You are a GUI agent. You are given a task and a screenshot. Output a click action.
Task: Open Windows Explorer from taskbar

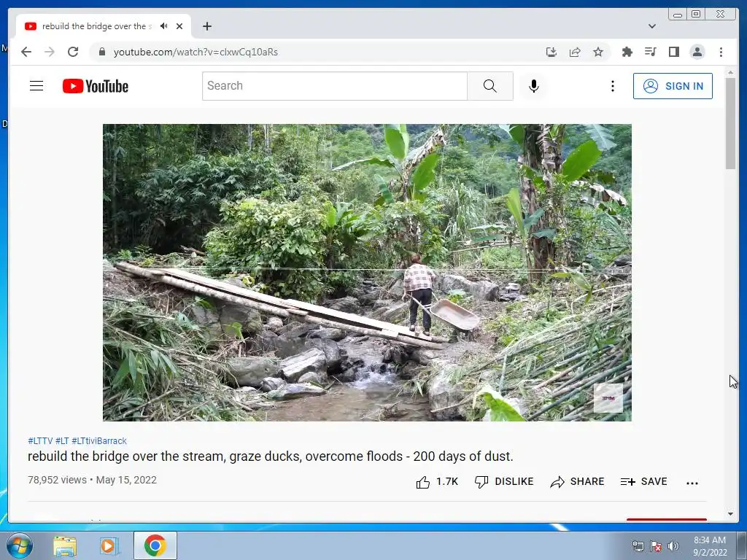click(65, 545)
